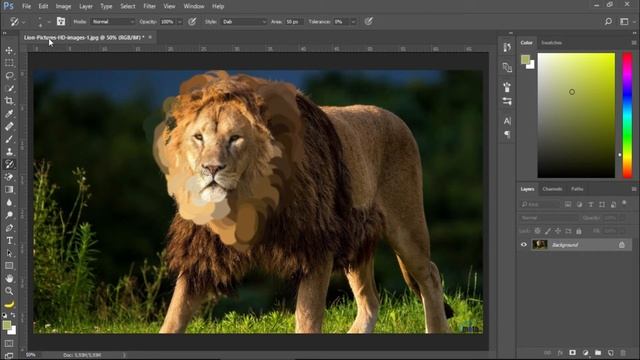Switch to the Paths tab
The image size is (640, 360).
point(577,189)
